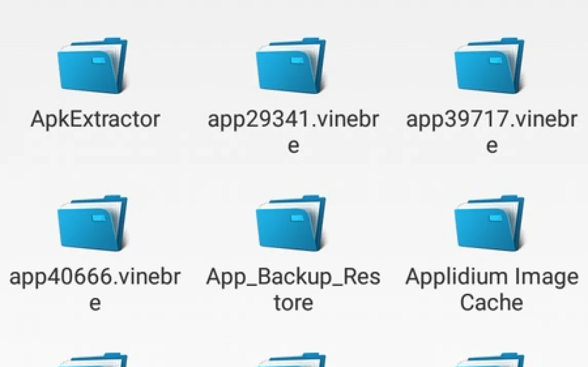The width and height of the screenshot is (588, 367).
Task: Select the app39717.vinebr text label
Action: 492,120
